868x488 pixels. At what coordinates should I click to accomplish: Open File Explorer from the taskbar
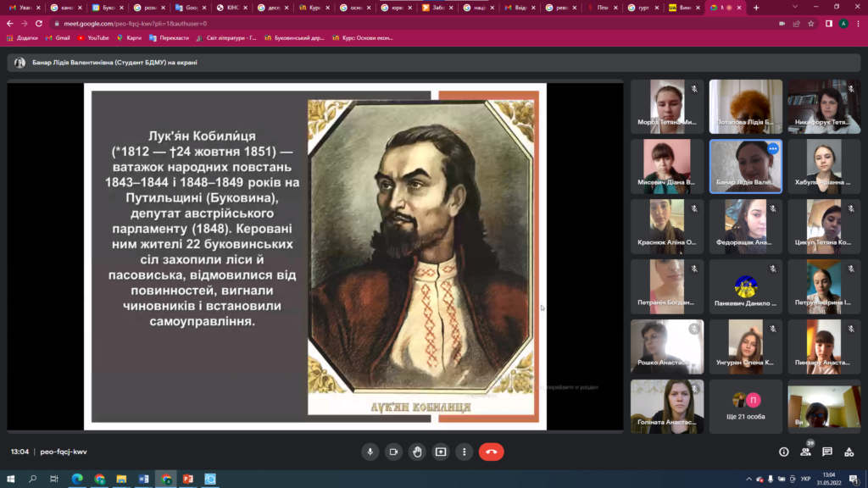click(x=121, y=480)
